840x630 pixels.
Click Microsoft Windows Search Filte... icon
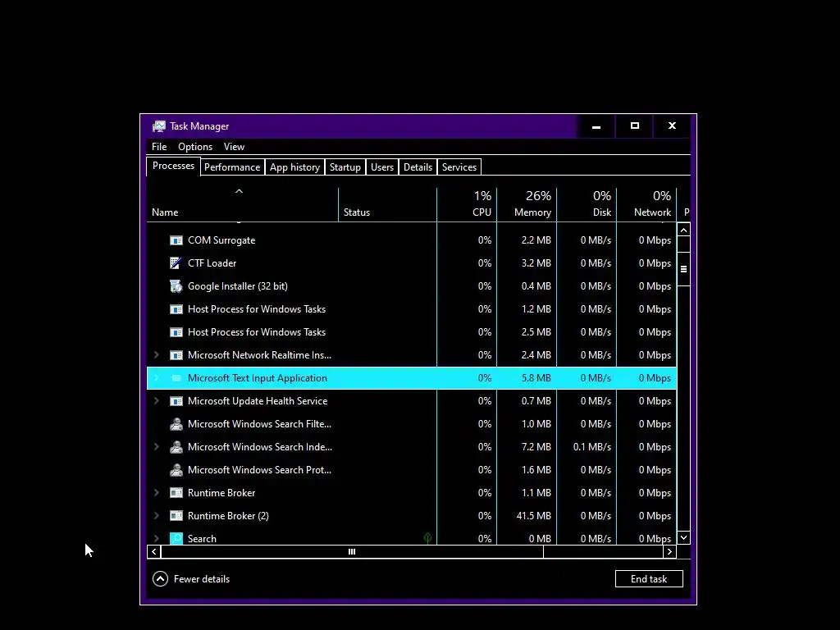(x=176, y=424)
